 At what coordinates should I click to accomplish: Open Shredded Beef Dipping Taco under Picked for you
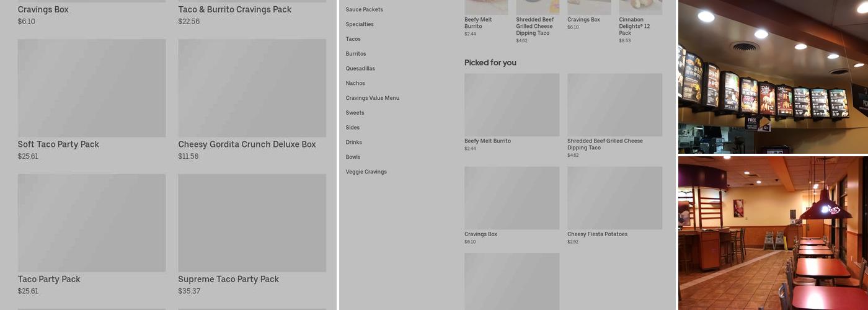click(605, 144)
